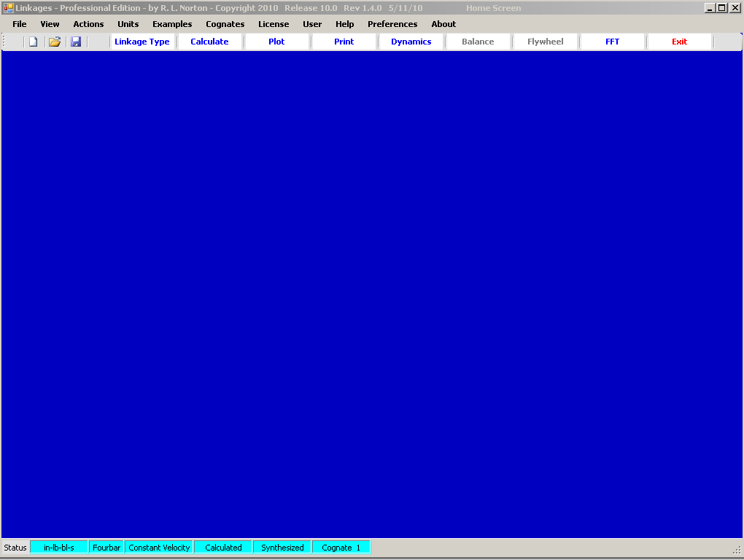Viewport: 744px width, 560px height.
Task: Open the Preferences menu
Action: tap(392, 24)
